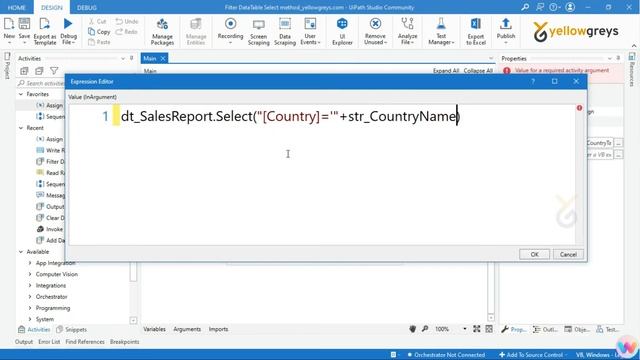
Task: Open the help icon in title bar
Action: coord(554,7)
